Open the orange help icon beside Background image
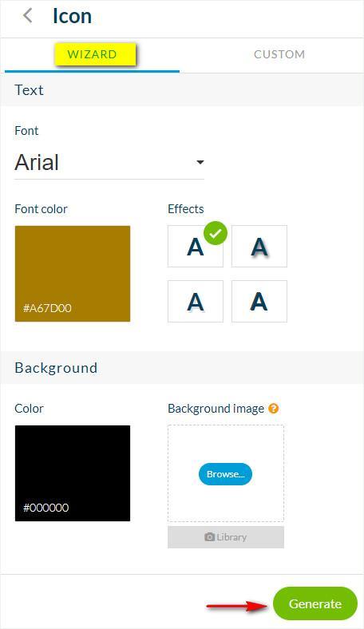The image size is (364, 629). click(273, 409)
